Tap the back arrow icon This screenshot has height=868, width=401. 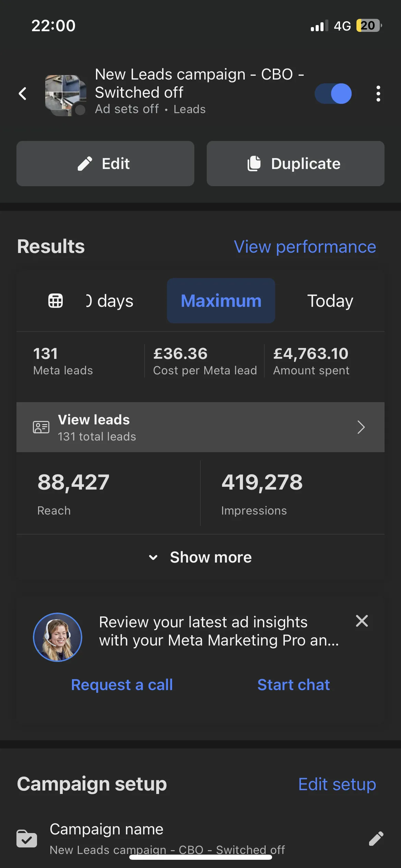[23, 93]
